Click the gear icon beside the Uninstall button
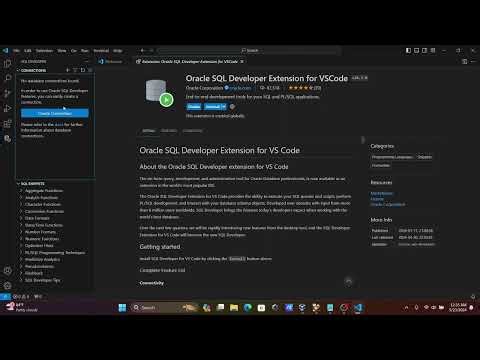Viewport: 480px width, 360px height. (x=232, y=107)
